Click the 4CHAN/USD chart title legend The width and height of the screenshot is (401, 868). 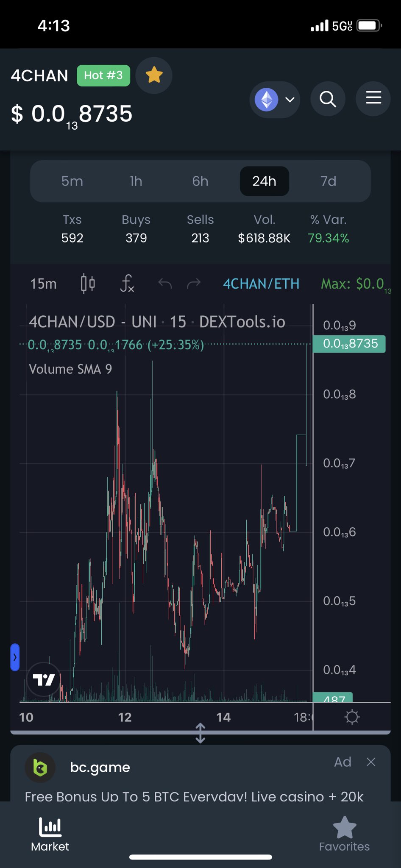[x=157, y=322]
